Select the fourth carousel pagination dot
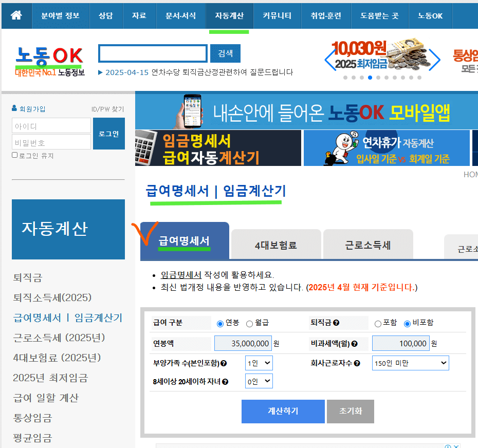The image size is (478, 448). [370, 78]
